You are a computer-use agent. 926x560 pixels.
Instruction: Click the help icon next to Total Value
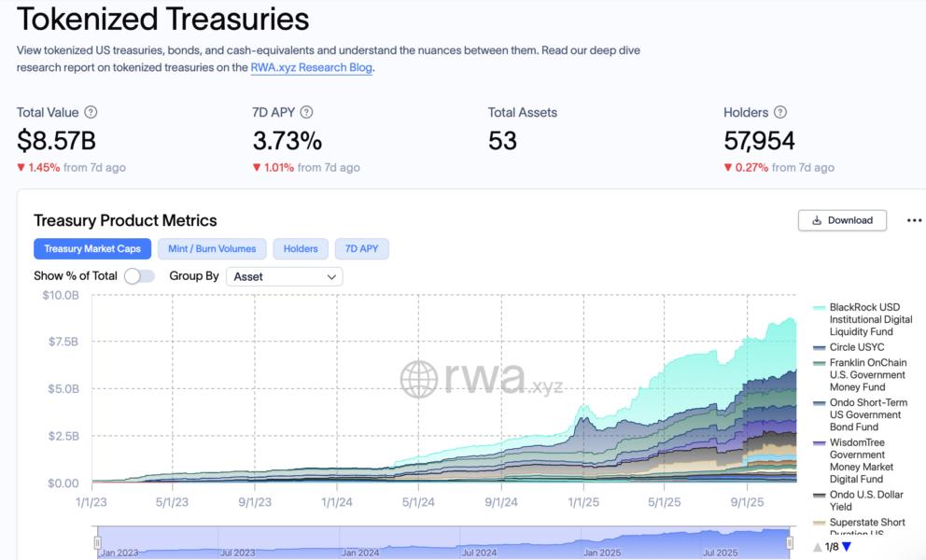pyautogui.click(x=91, y=112)
